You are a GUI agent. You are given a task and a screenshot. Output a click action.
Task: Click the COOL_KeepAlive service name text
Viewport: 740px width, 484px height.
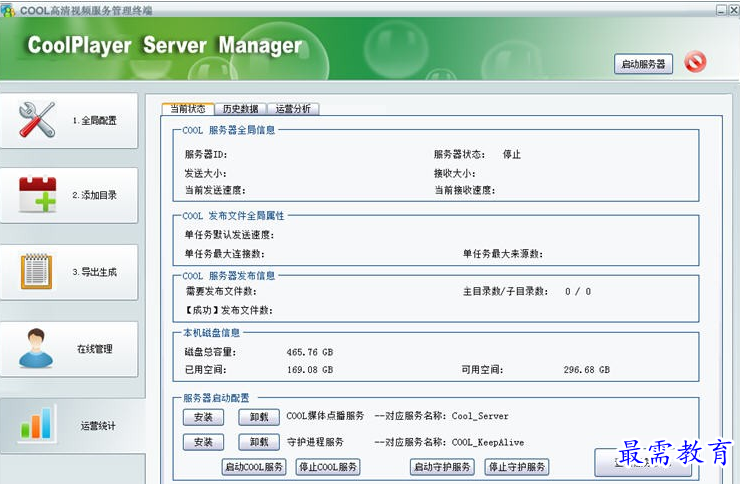pyautogui.click(x=488, y=442)
